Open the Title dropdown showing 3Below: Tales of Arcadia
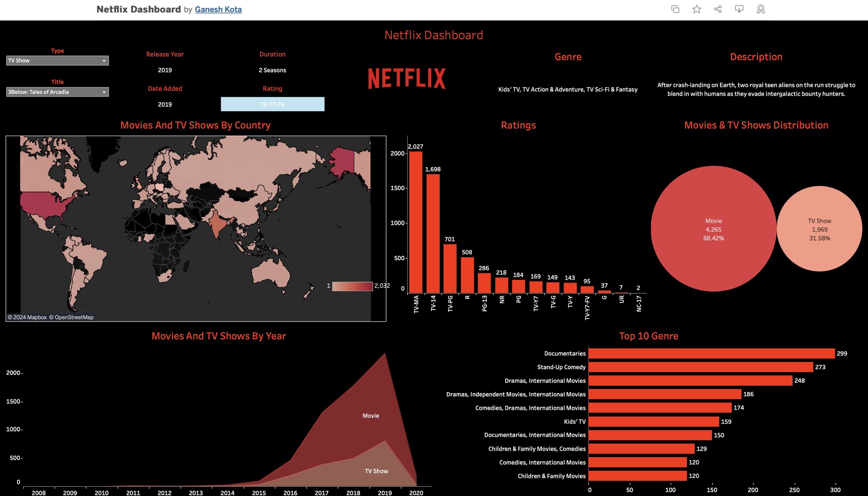 (57, 92)
